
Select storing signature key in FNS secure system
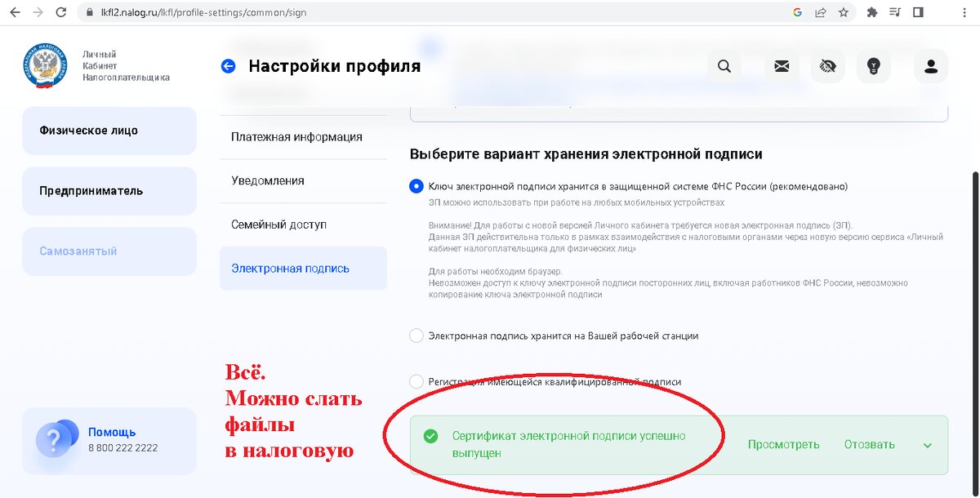click(x=415, y=186)
